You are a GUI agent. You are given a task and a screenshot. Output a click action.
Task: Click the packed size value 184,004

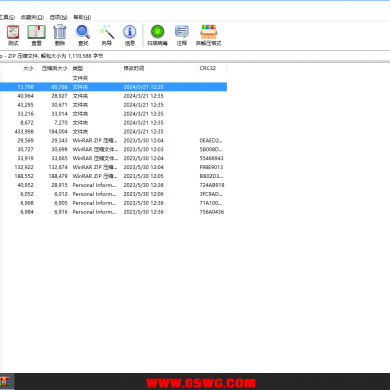click(x=58, y=132)
